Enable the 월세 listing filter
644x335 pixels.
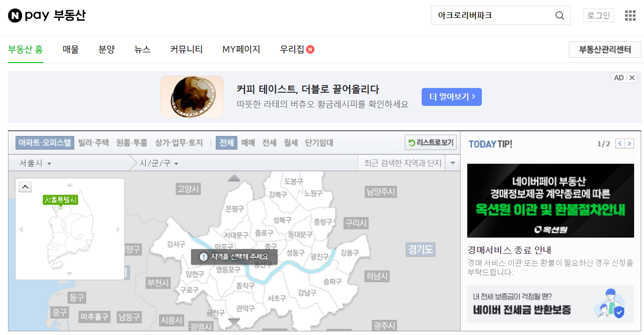coord(291,142)
